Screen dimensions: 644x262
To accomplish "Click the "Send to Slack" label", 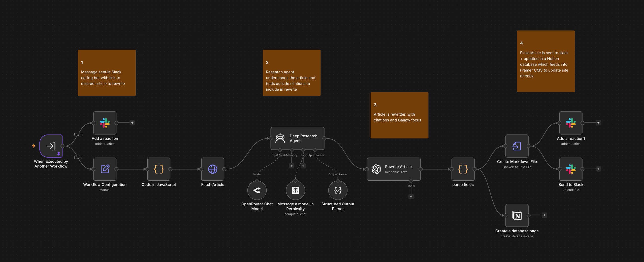I will pos(571,185).
